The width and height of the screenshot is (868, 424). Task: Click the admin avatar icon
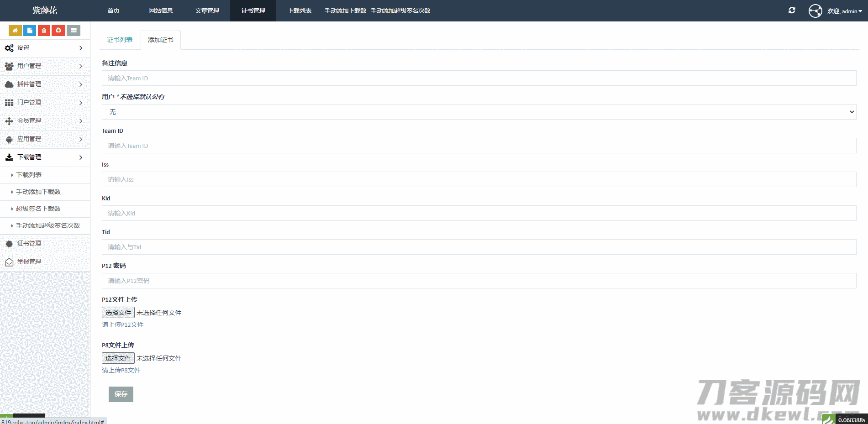tap(815, 10)
